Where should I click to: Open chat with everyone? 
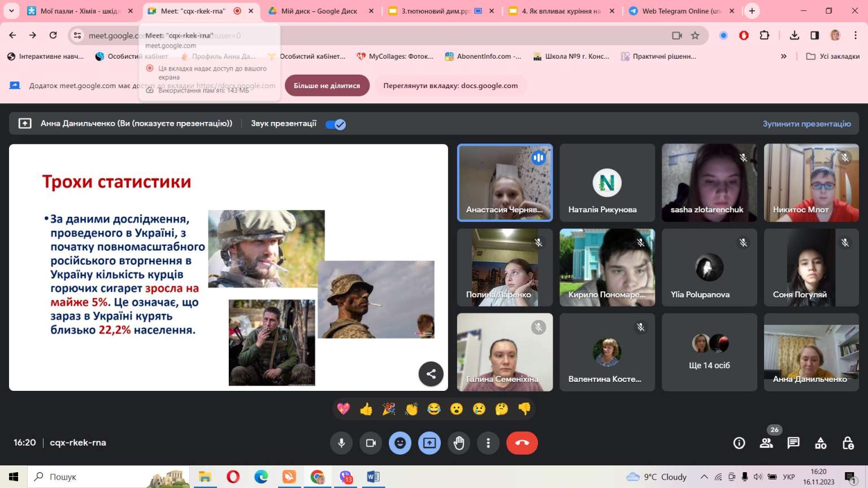pos(793,443)
